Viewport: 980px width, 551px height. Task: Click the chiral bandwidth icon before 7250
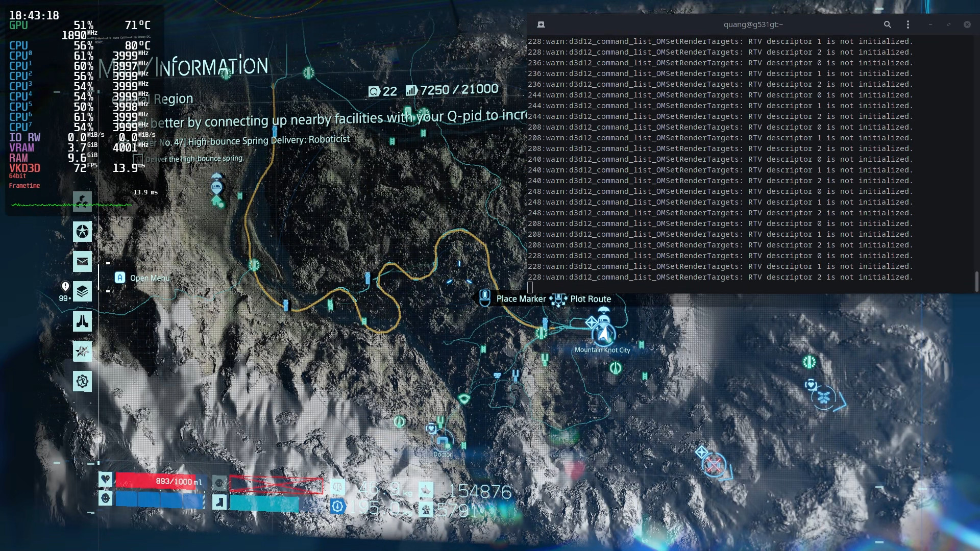(x=411, y=90)
